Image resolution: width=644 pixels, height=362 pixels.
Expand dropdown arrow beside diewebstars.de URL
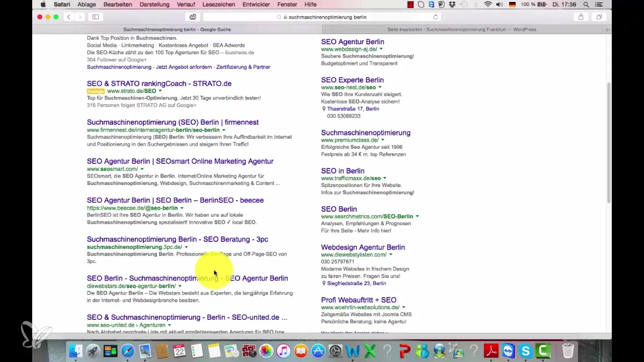coord(180,286)
